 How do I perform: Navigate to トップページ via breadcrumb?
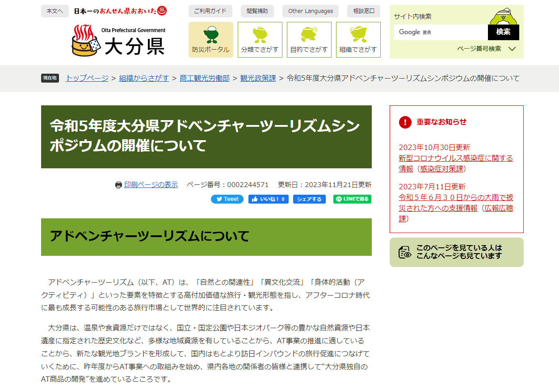click(x=86, y=78)
